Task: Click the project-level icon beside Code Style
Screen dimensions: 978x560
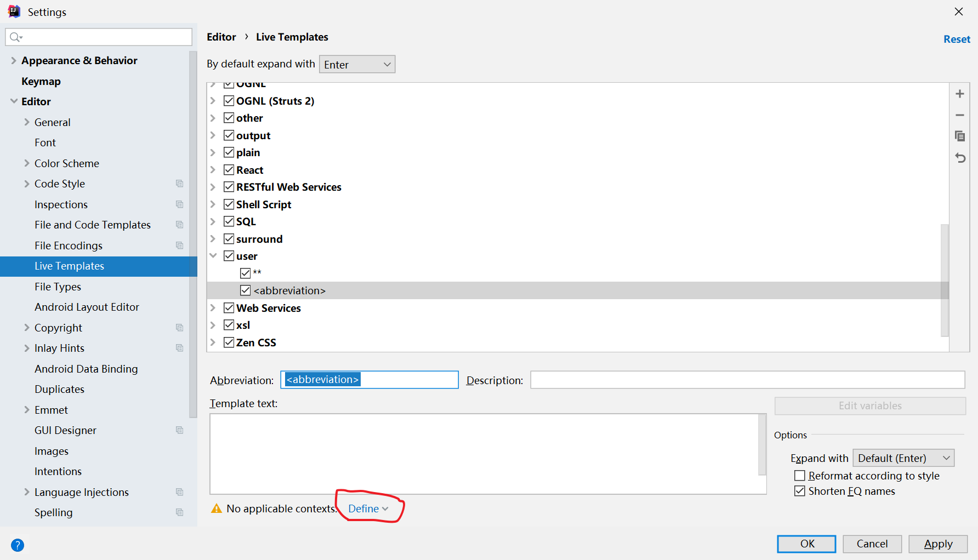Action: point(179,184)
